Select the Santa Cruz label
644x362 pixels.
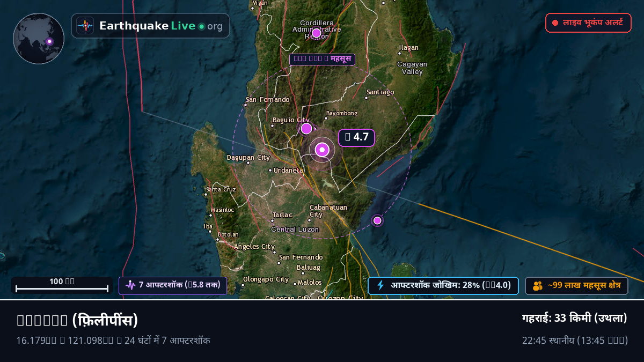(x=221, y=189)
